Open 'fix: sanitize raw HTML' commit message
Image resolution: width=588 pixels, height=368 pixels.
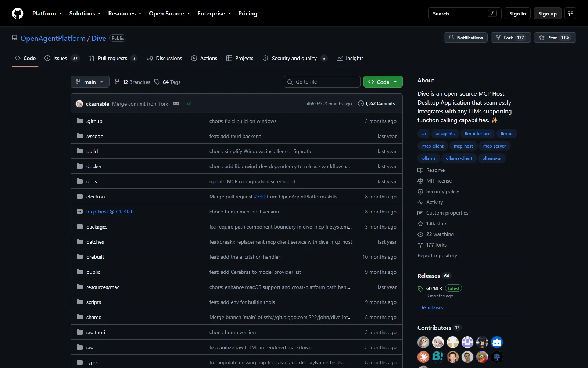tap(261, 347)
